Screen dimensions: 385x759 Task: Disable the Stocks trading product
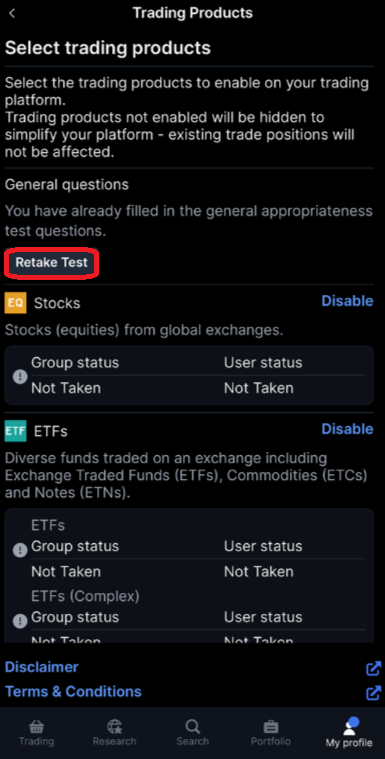347,301
